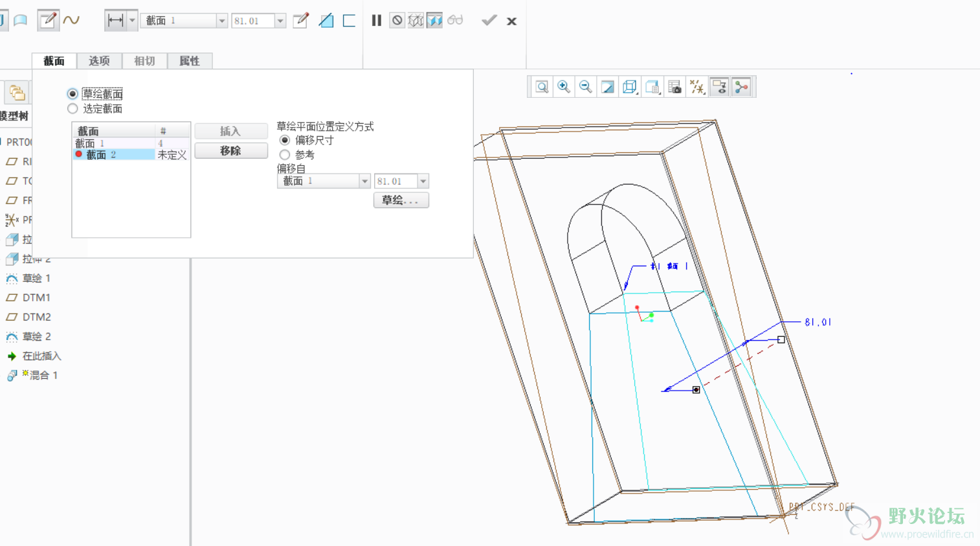Select DTM2 in the model tree
The width and height of the screenshot is (980, 546).
pos(36,317)
